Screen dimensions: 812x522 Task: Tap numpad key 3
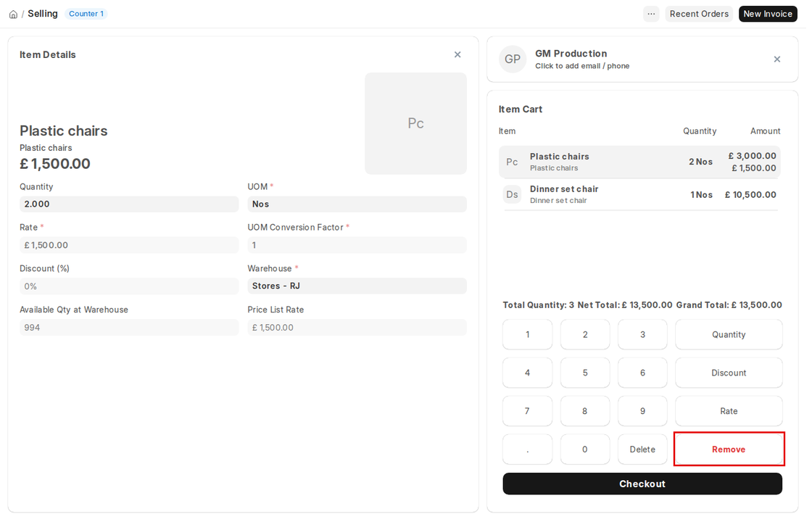[642, 334]
